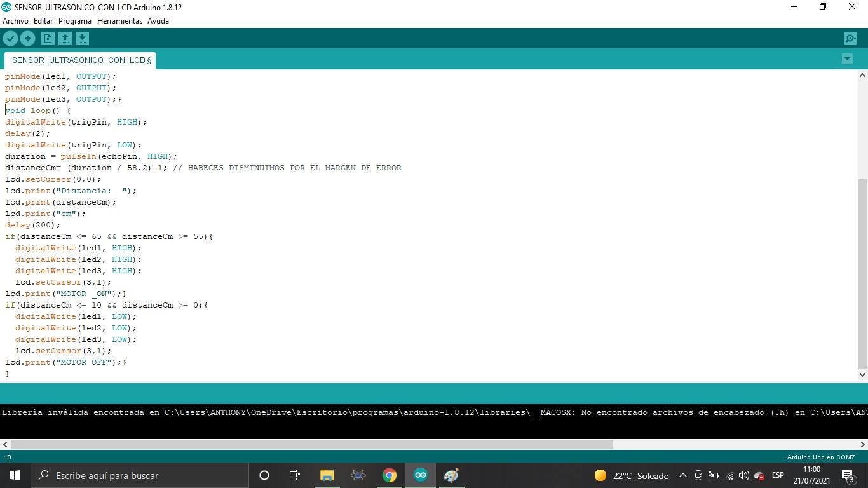This screenshot has width=868, height=488.
Task: Click the line number 18 in status bar
Action: [x=8, y=457]
